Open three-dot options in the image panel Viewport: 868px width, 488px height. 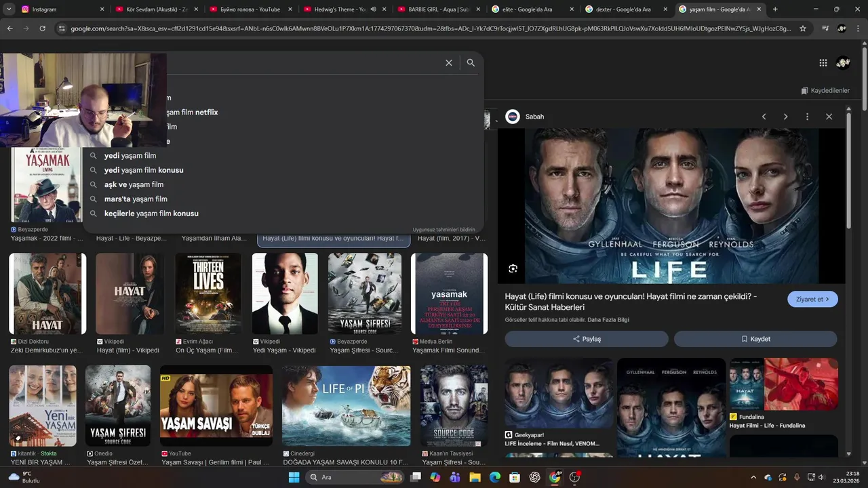807,117
